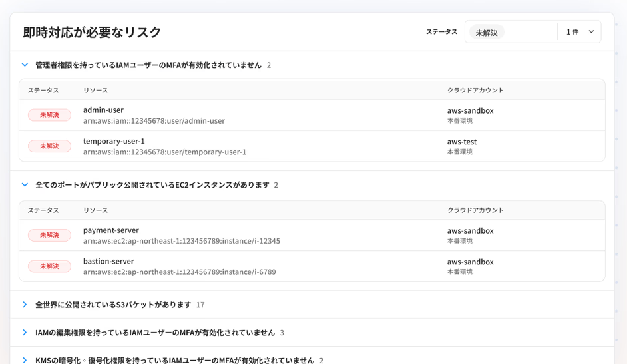
Task: Click 未解決 badge for temporary-user-1
Action: coord(49,146)
